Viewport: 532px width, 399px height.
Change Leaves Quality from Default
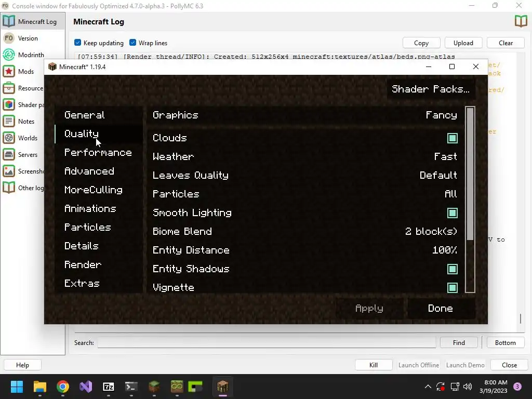pos(304,175)
